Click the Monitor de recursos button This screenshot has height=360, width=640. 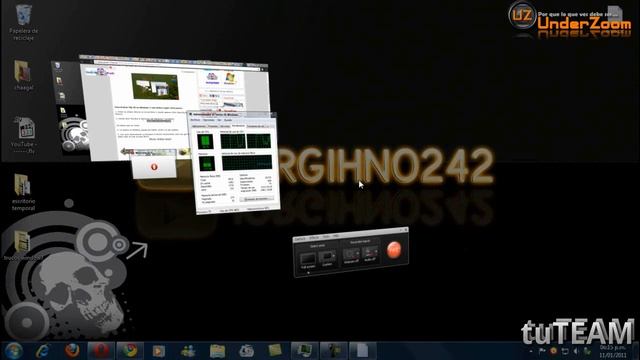click(256, 199)
